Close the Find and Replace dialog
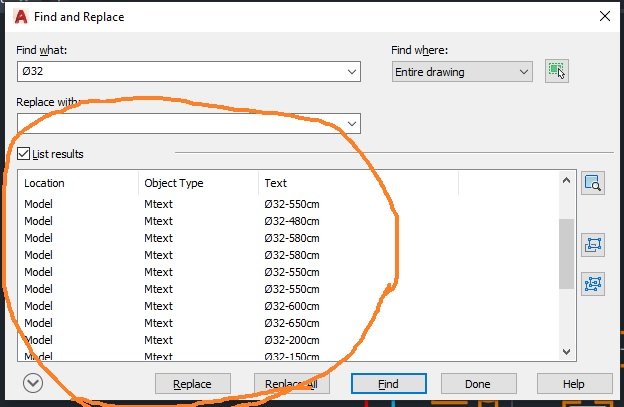 tap(603, 16)
